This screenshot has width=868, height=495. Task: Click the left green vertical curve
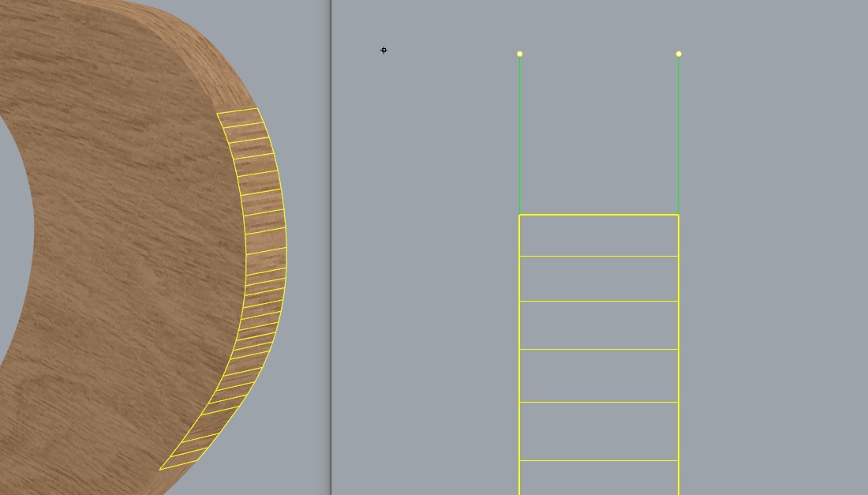tap(519, 134)
